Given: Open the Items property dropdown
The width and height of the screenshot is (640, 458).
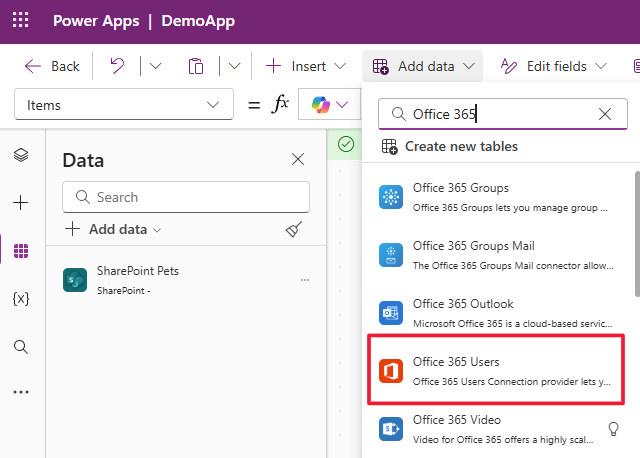Looking at the screenshot, I should click(x=124, y=105).
